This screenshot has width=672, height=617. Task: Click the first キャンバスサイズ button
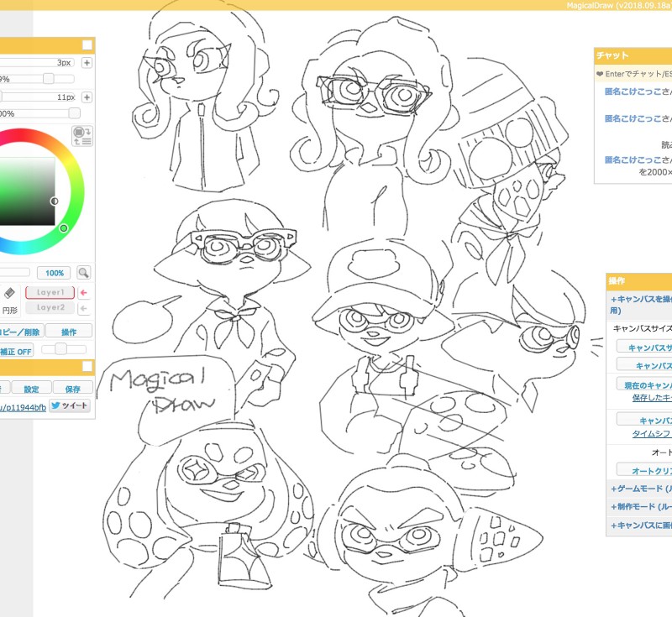(644, 348)
